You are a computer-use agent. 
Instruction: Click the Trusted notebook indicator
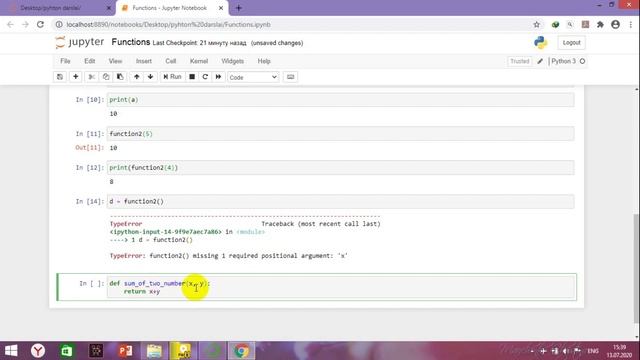[x=520, y=61]
